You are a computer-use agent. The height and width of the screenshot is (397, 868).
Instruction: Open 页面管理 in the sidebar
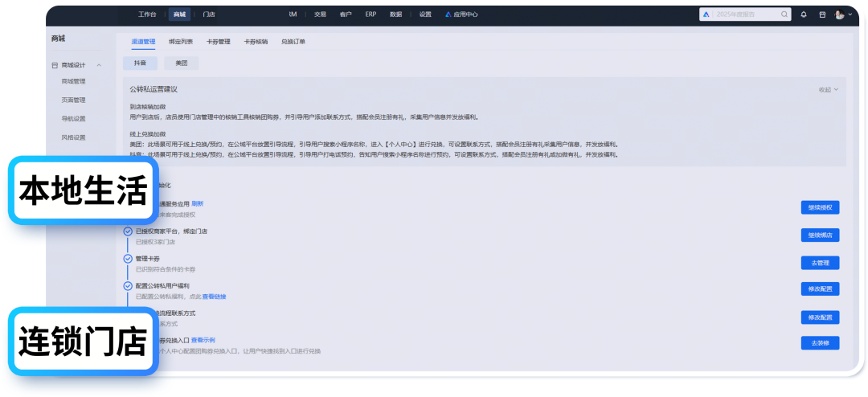pyautogui.click(x=73, y=100)
